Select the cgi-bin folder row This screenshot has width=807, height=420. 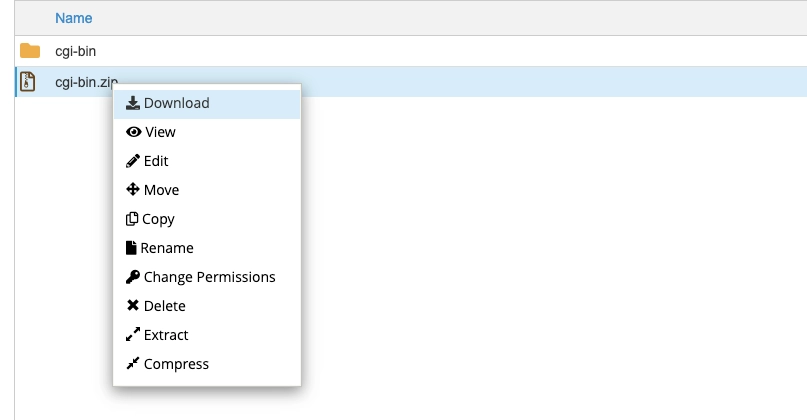click(x=411, y=51)
